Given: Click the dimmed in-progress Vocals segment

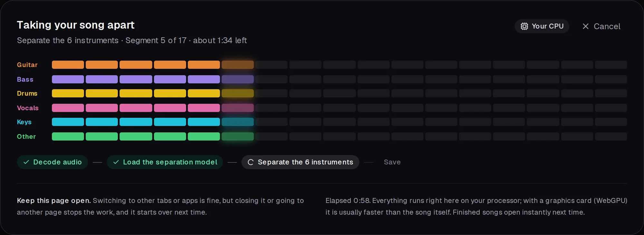Looking at the screenshot, I should pyautogui.click(x=238, y=108).
